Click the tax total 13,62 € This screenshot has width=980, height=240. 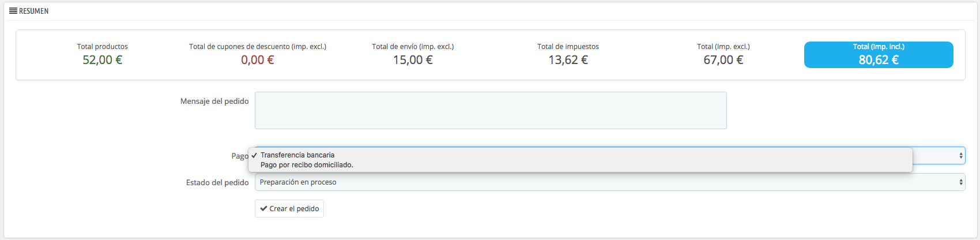(568, 60)
